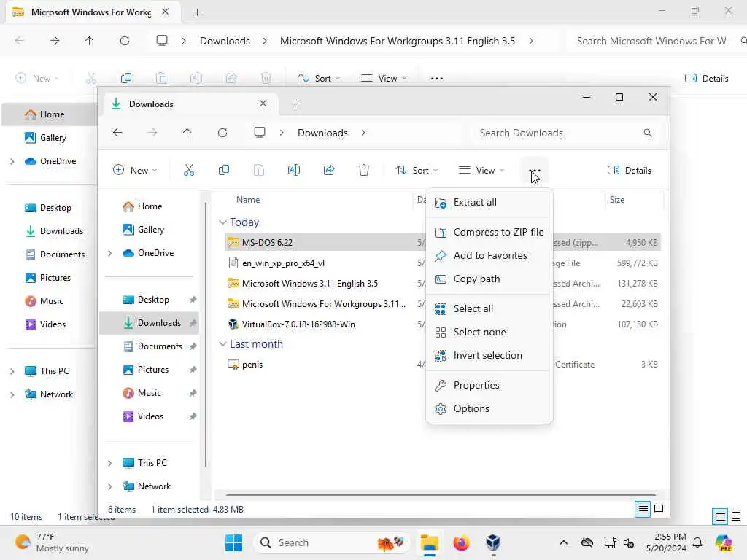Screen dimensions: 747x560
Task: Go up one folder in Downloads window
Action: pyautogui.click(x=187, y=133)
